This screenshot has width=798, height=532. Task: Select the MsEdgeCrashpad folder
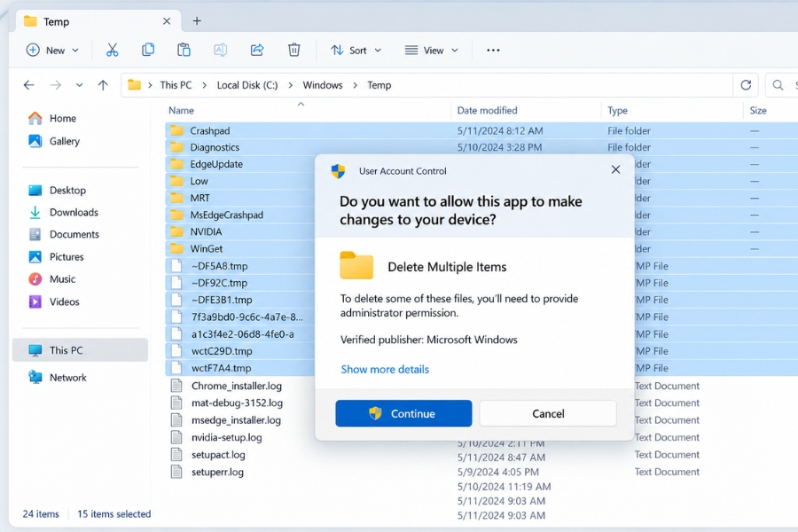click(226, 215)
